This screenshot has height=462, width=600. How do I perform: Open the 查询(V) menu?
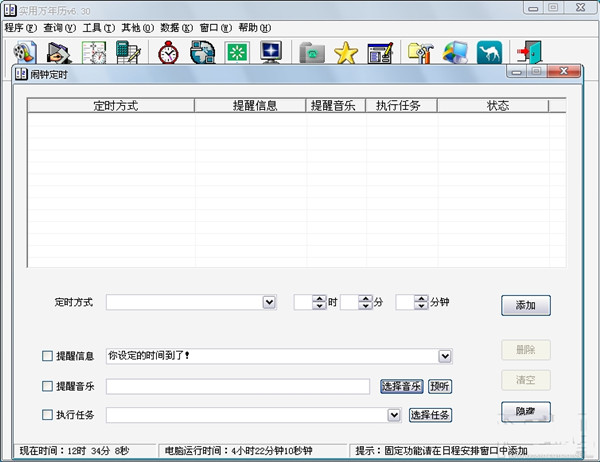click(60, 28)
